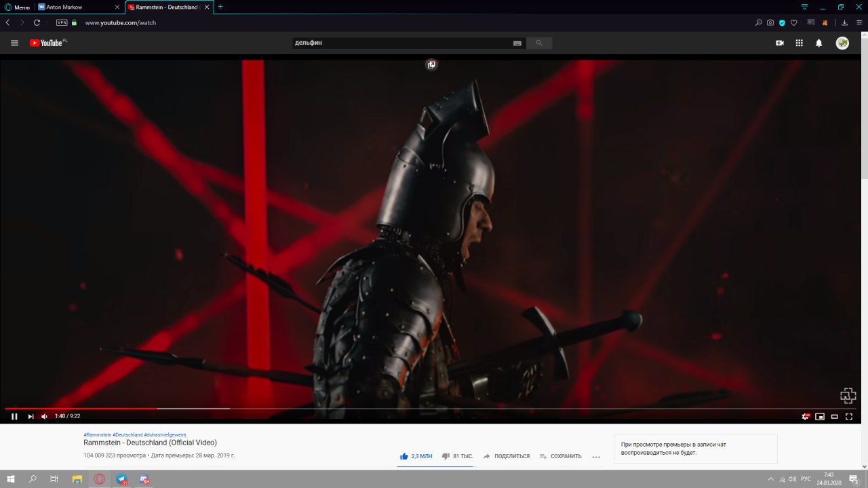The height and width of the screenshot is (488, 868).
Task: Open the ad blocker shield icon
Action: click(782, 22)
